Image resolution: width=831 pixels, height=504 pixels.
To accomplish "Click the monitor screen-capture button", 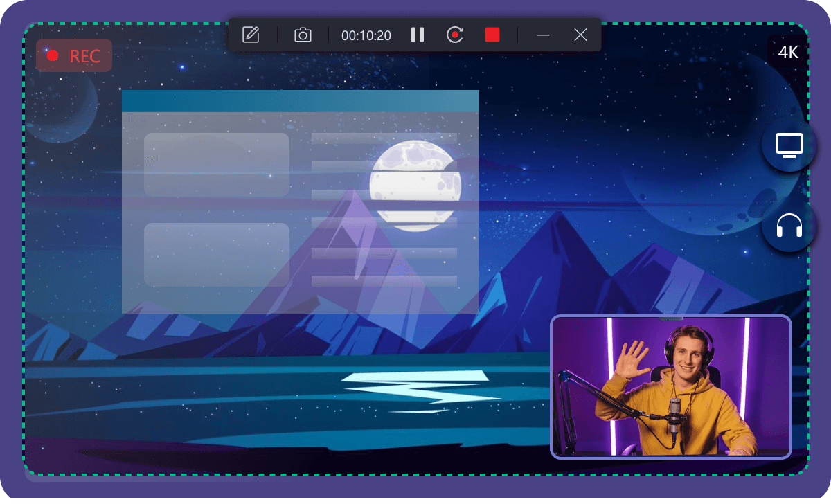I will point(789,145).
